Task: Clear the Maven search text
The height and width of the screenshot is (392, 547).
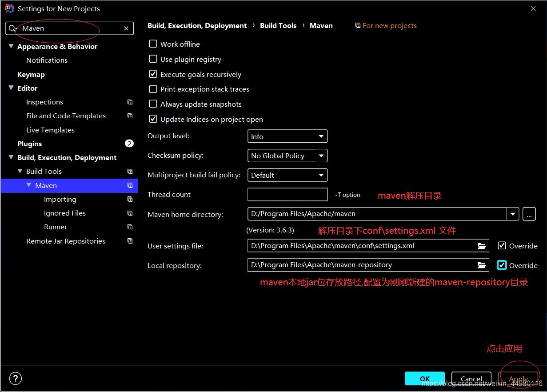Action: coord(126,28)
